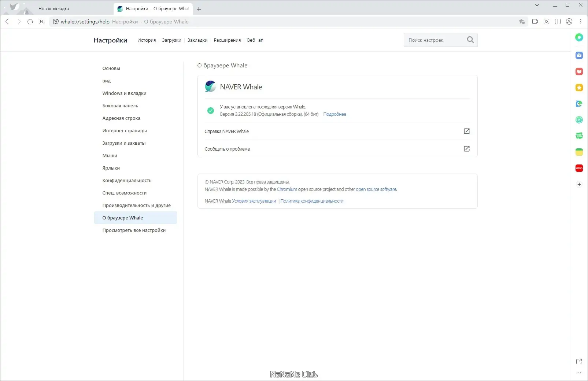Open Производительность и другие section

point(135,206)
